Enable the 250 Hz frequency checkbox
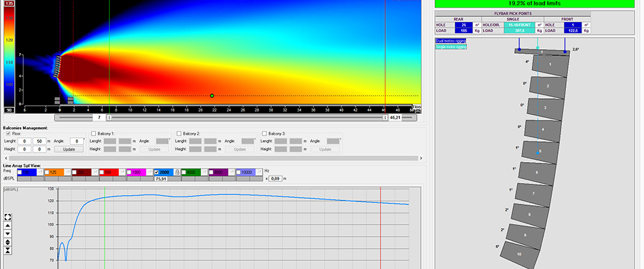This screenshot has height=269, width=644. (75, 172)
